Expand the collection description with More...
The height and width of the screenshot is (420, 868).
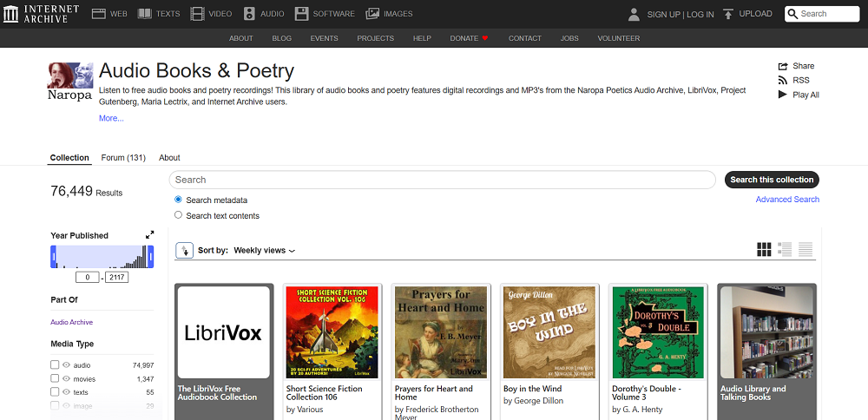pos(111,118)
